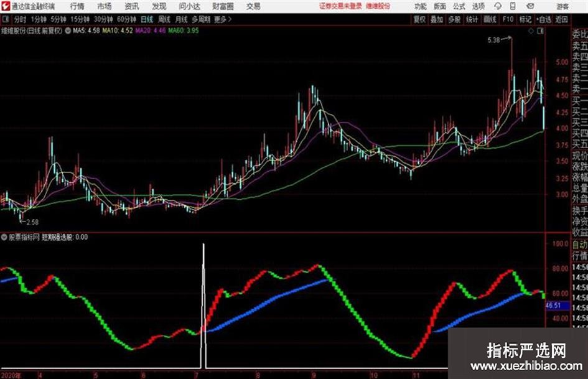This screenshot has width=588, height=379.
Task: Switch to the 15分钟 period tab
Action: (80, 19)
